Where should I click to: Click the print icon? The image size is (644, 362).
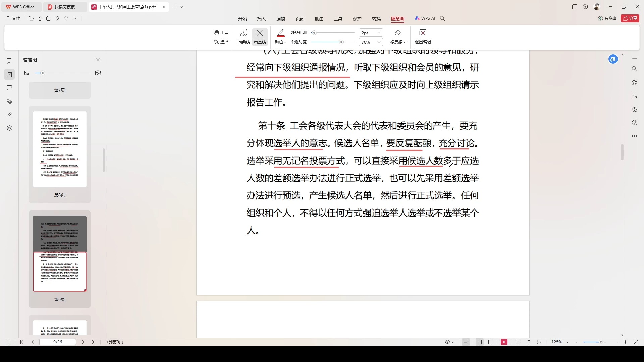(49, 18)
